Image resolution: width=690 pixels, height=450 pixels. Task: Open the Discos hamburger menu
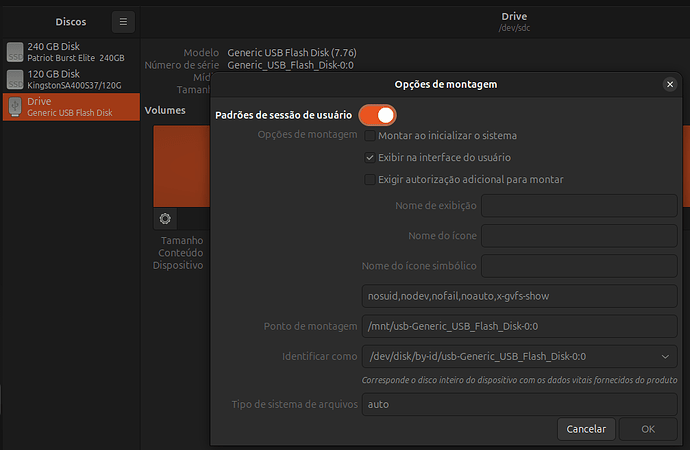point(122,21)
